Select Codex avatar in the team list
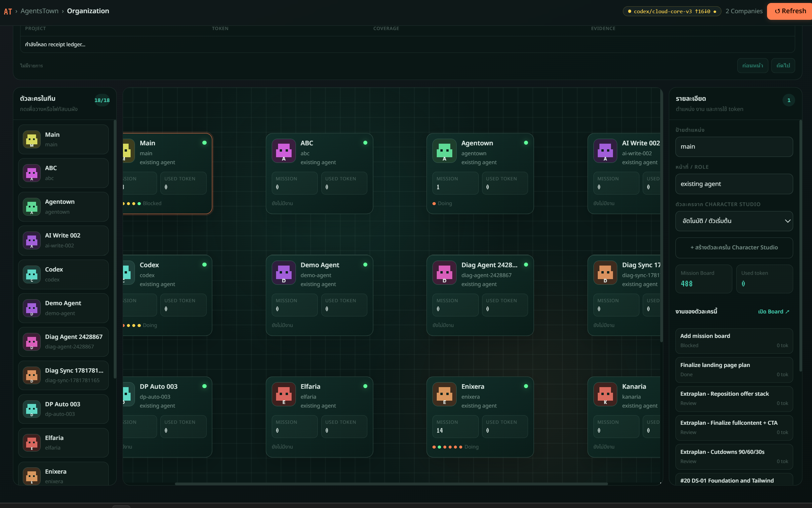 (x=32, y=274)
